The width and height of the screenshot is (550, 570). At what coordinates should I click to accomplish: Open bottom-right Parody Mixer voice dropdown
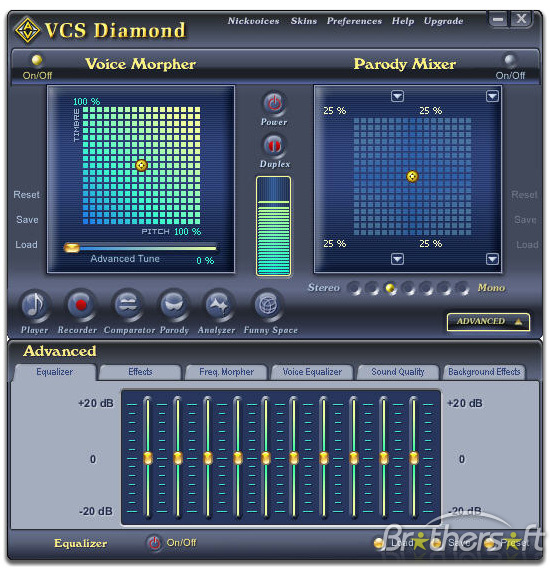492,259
